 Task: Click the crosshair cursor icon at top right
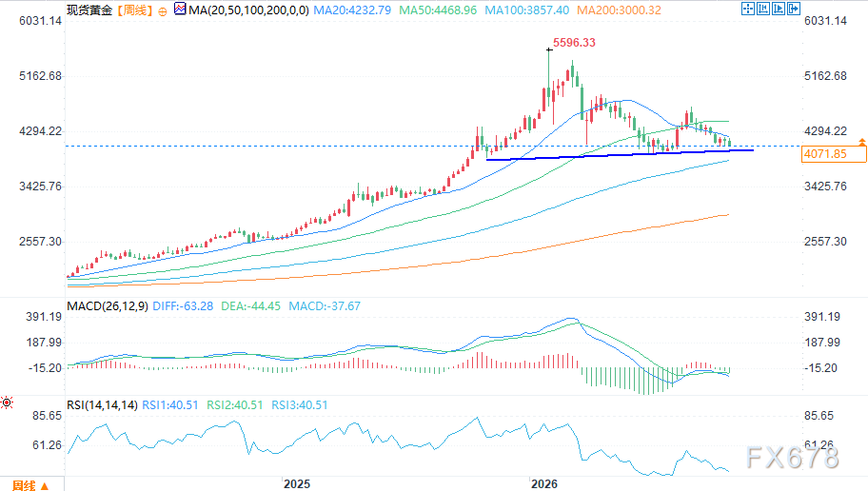tap(748, 9)
